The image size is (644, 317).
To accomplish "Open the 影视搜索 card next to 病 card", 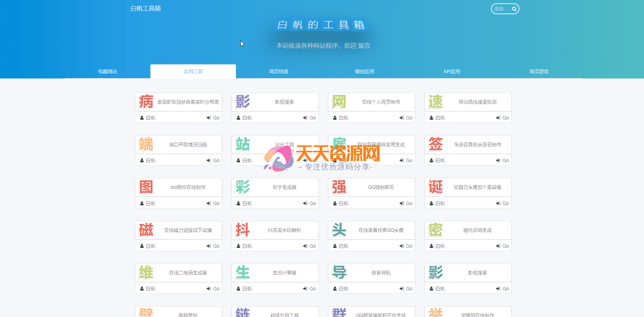I will tap(284, 102).
